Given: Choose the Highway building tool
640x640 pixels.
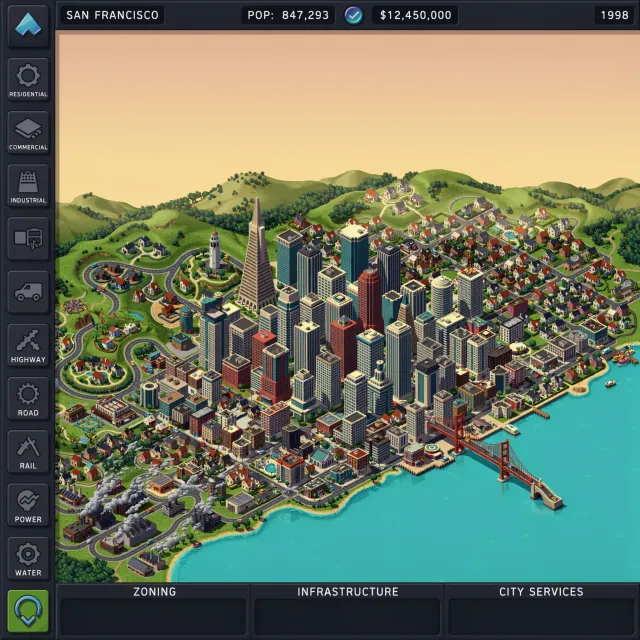Looking at the screenshot, I should 28,345.
